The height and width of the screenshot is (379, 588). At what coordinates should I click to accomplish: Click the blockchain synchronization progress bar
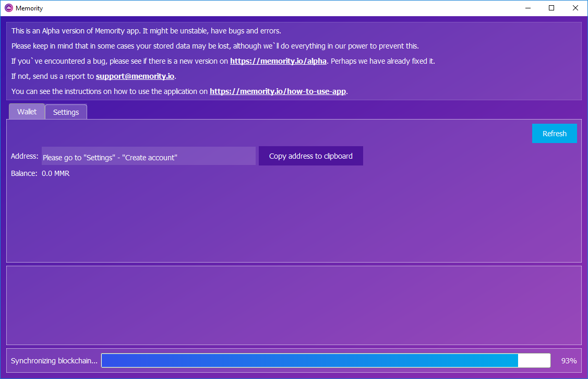326,360
